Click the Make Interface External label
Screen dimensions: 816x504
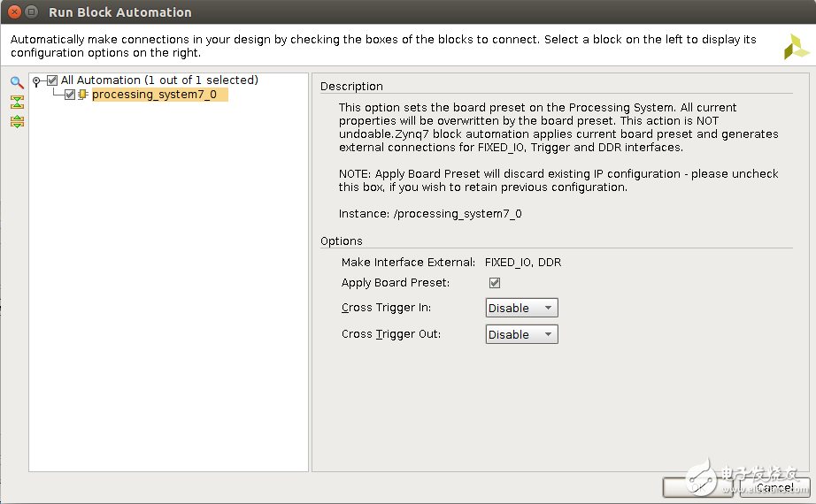click(409, 263)
